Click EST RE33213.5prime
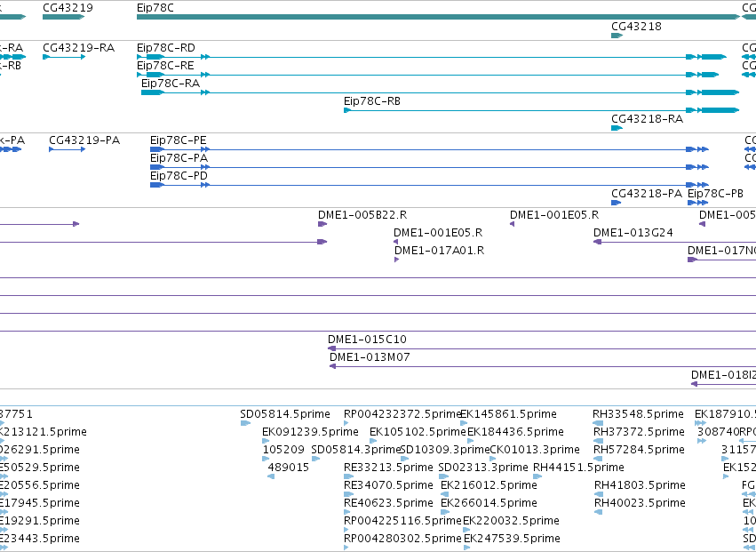The image size is (756, 552). [x=388, y=468]
